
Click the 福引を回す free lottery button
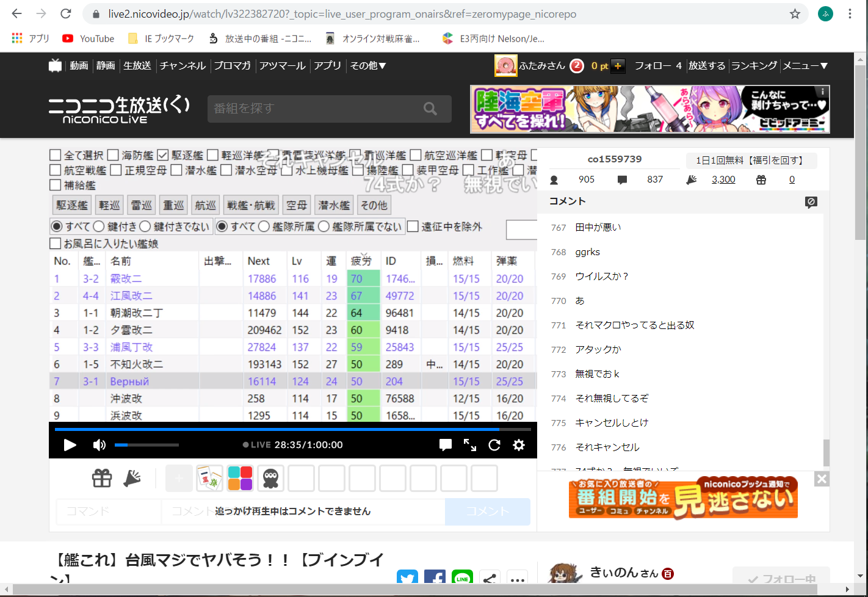point(751,161)
